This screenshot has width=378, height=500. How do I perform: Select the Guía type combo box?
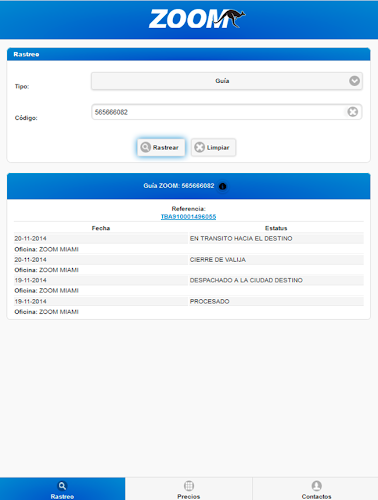point(227,81)
